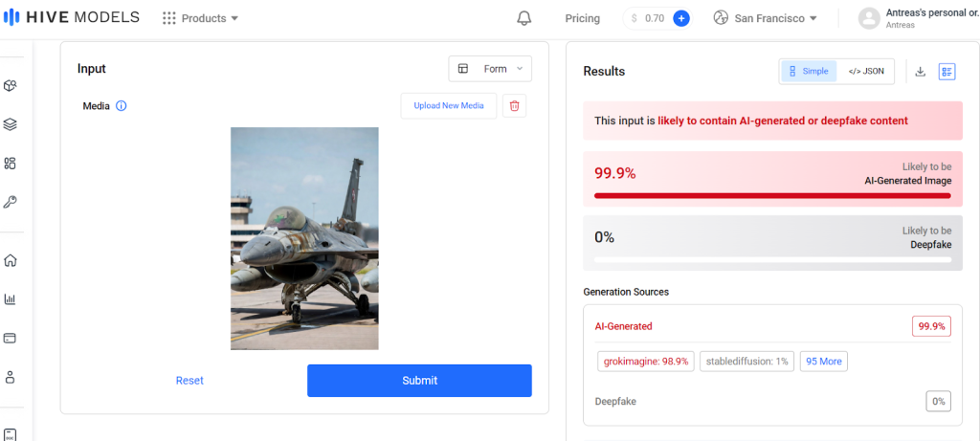Click the notifications bell icon
980x441 pixels.
tap(523, 18)
